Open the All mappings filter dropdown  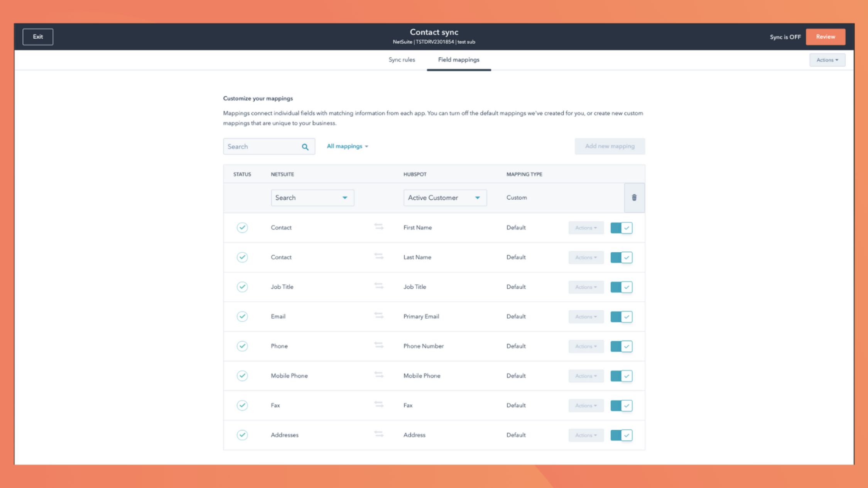pyautogui.click(x=347, y=146)
